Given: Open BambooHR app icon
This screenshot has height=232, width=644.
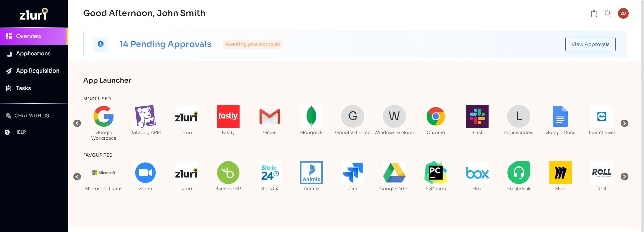Looking at the screenshot, I should click(228, 173).
